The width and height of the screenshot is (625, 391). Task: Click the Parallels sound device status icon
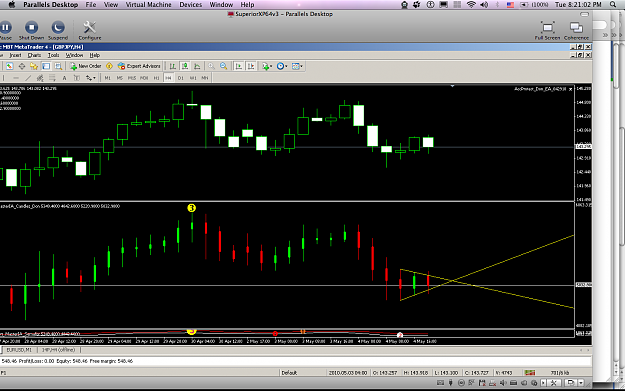(x=503, y=383)
